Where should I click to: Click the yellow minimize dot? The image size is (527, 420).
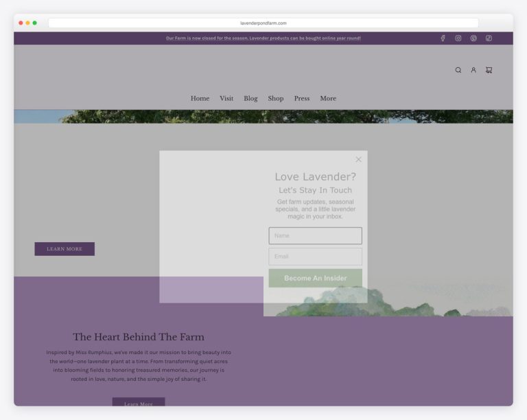click(28, 23)
